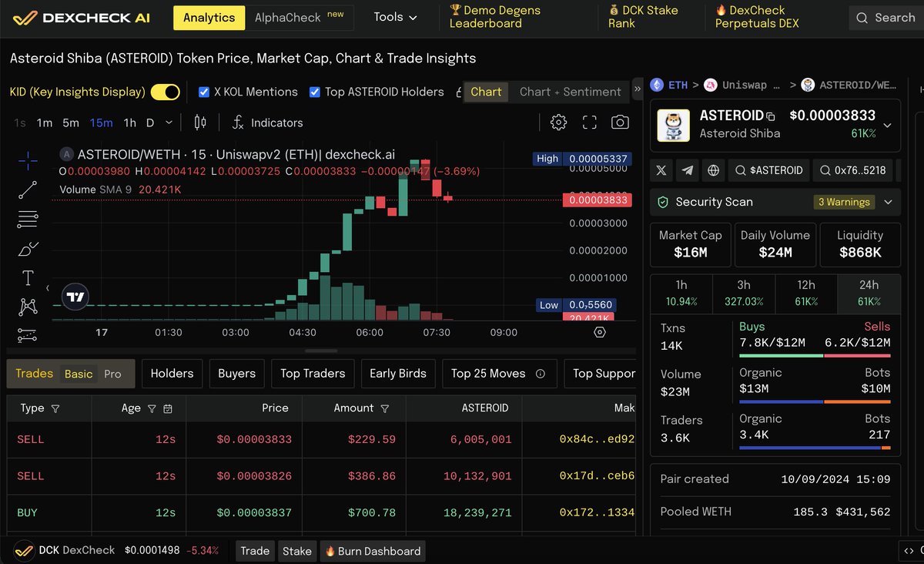
Task: Enter fullscreen chart mode
Action: [x=590, y=123]
